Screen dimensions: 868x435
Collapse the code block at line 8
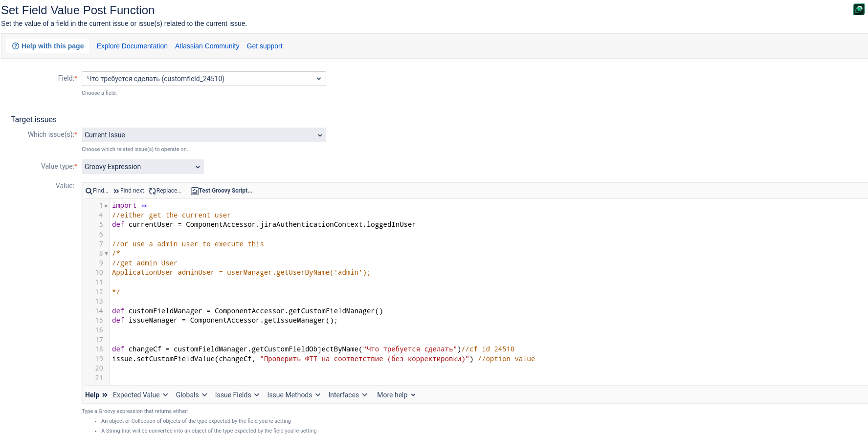pos(106,254)
